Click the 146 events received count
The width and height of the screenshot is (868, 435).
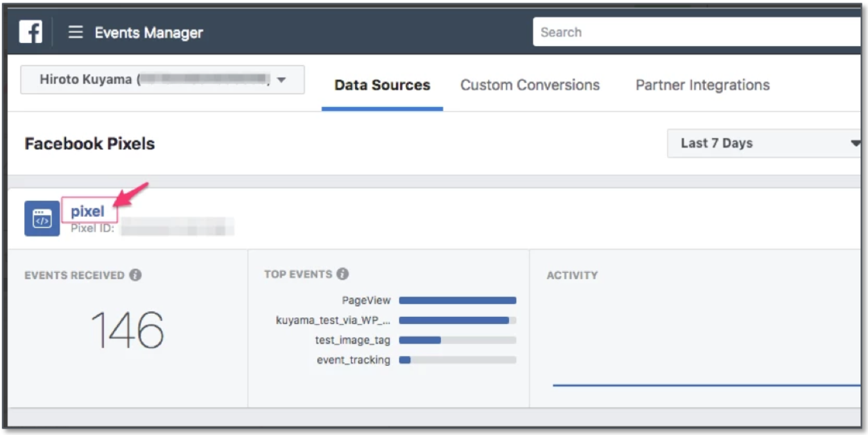(127, 330)
